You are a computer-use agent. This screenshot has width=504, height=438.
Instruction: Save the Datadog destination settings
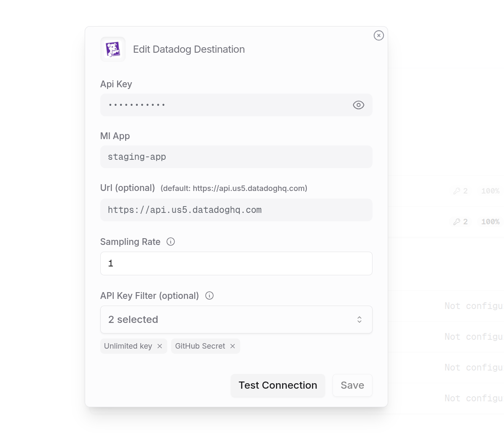tap(352, 385)
